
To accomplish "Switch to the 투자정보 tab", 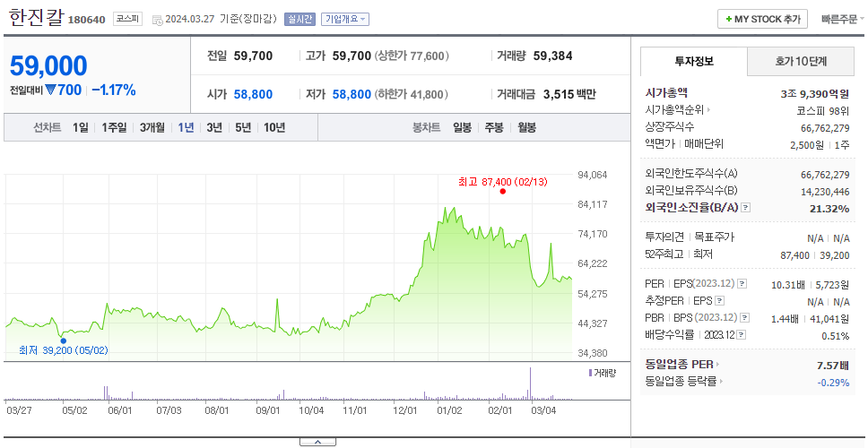I will (694, 62).
